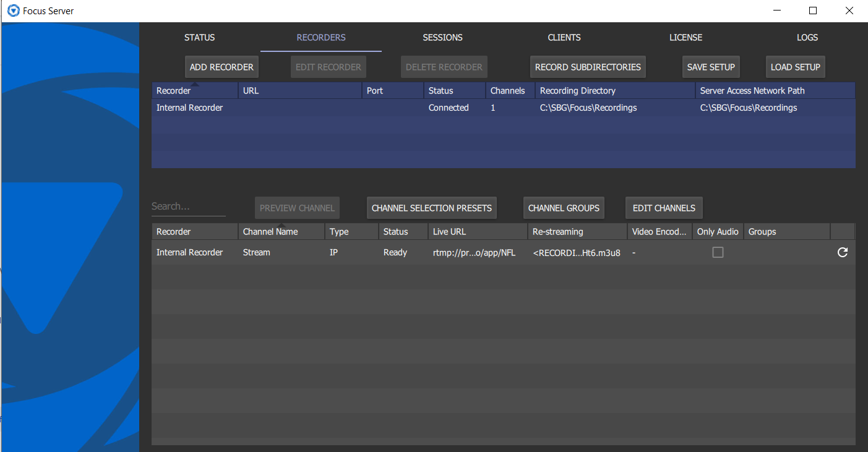Toggle the Only Audio checkbox for Stream
868x452 pixels.
pos(718,252)
